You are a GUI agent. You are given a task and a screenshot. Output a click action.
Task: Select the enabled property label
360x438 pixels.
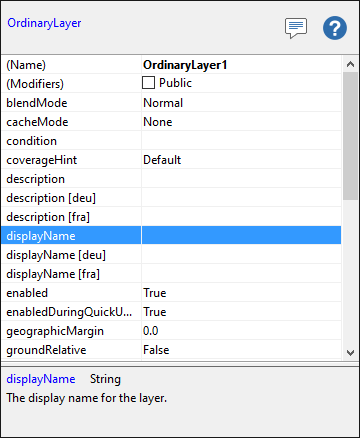pyautogui.click(x=27, y=293)
